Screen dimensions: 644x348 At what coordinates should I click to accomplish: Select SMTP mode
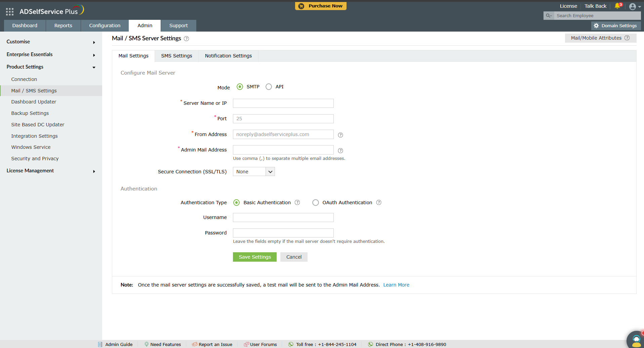[239, 86]
